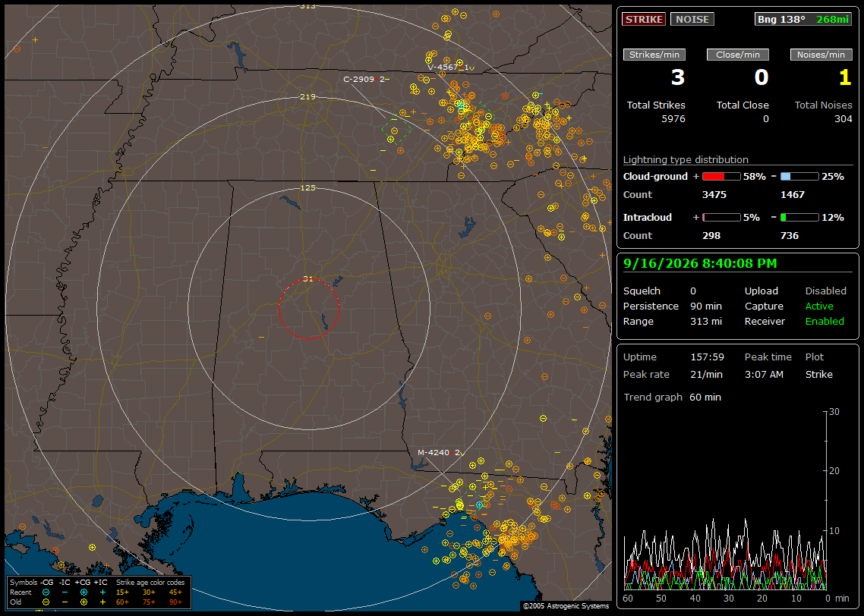This screenshot has height=616, width=864.
Task: Click the symbols legend box
Action: (x=99, y=592)
